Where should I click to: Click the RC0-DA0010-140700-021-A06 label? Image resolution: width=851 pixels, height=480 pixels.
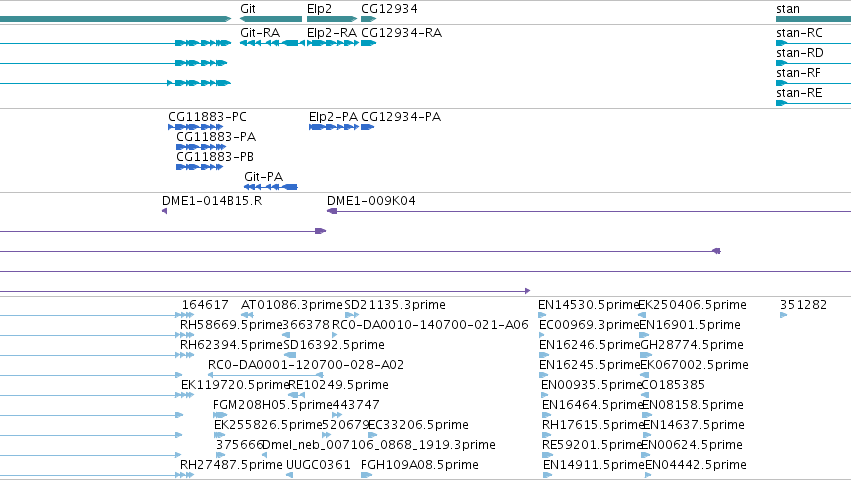(x=430, y=325)
